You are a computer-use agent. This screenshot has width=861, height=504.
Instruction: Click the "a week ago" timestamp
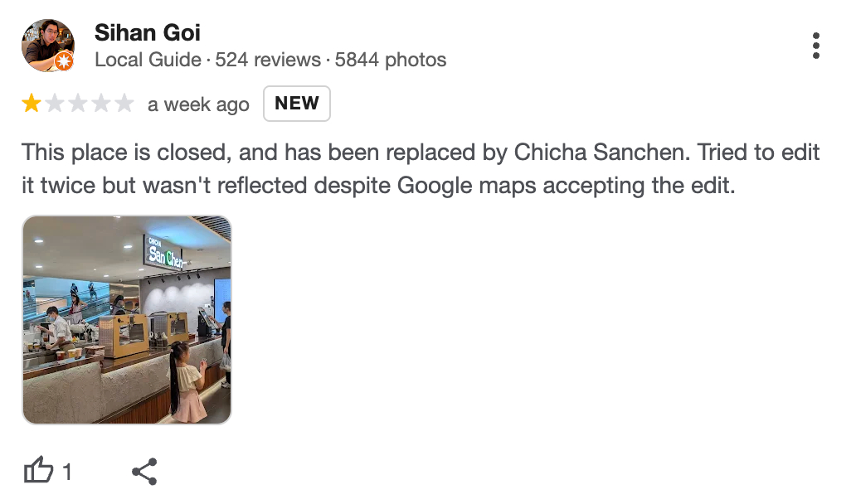[198, 104]
